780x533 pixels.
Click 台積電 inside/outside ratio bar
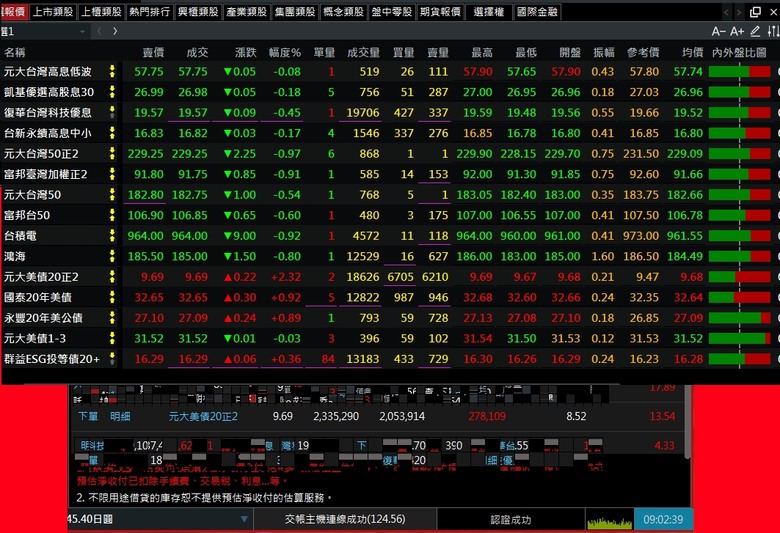tap(740, 235)
